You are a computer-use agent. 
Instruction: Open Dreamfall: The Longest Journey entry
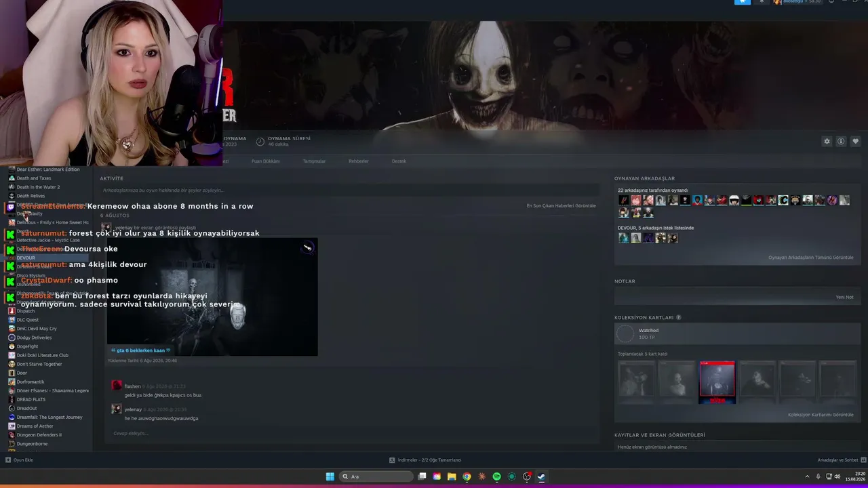[50, 417]
